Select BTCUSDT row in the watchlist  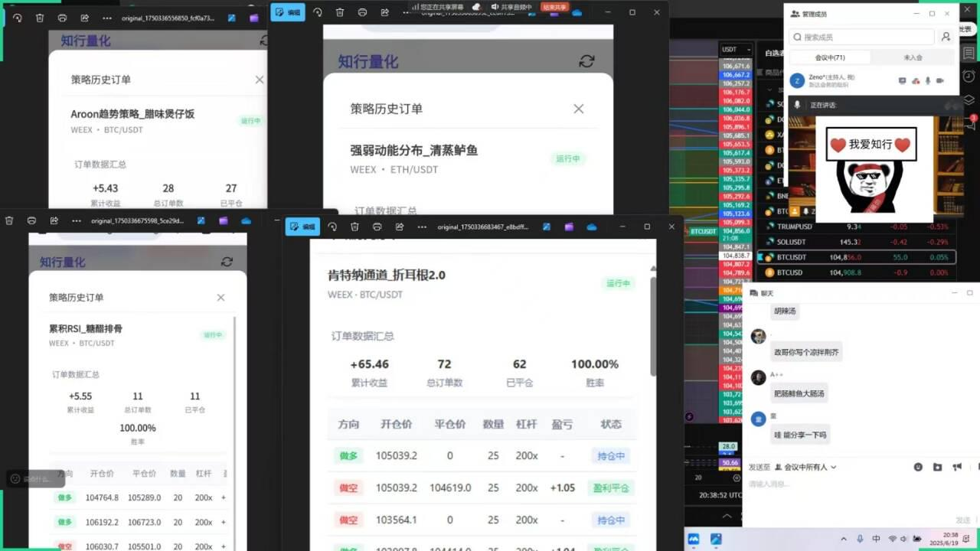pos(856,257)
